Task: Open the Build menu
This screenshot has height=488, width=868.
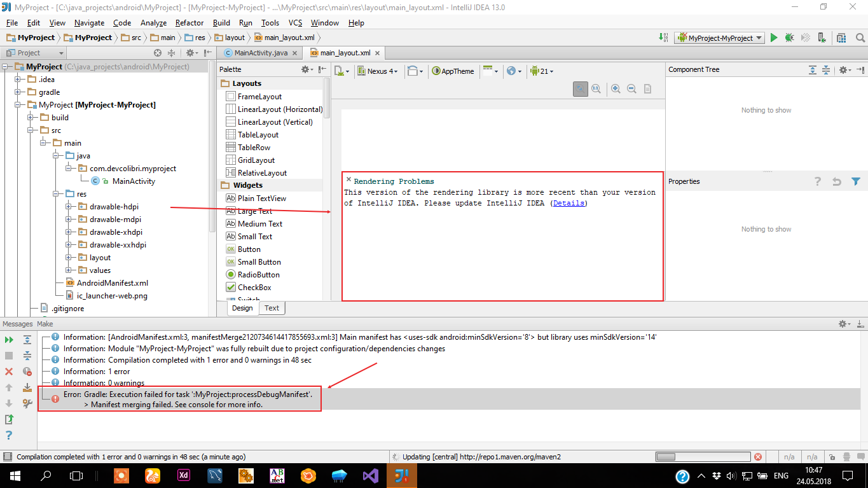Action: coord(221,22)
